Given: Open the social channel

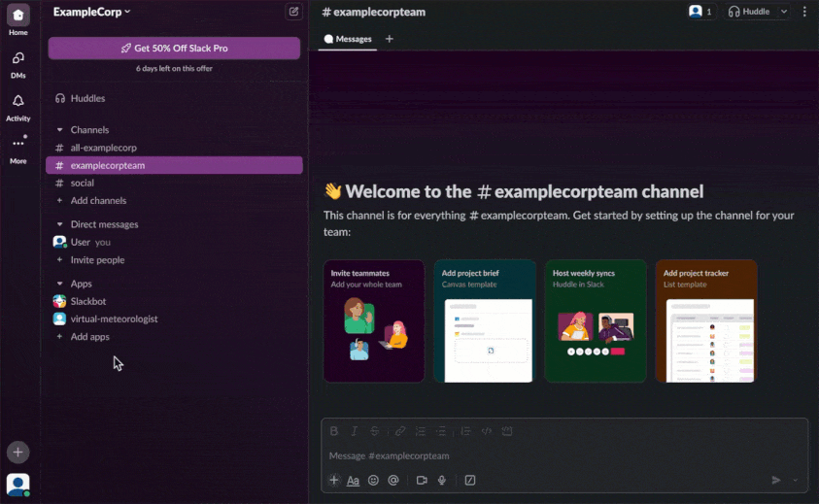Looking at the screenshot, I should [x=173, y=183].
